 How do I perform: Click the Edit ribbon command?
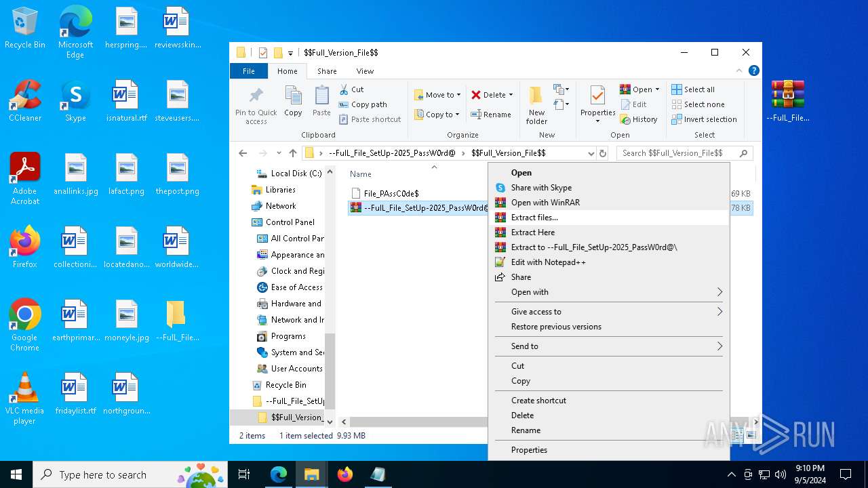(x=633, y=104)
